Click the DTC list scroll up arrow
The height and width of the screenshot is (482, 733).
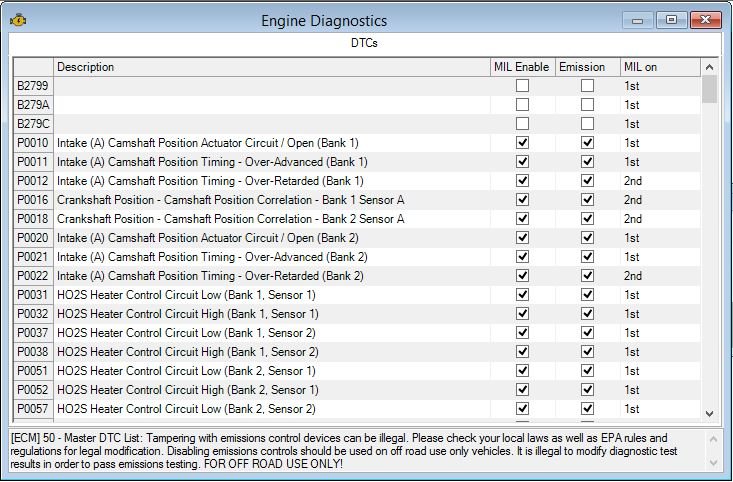pos(709,67)
